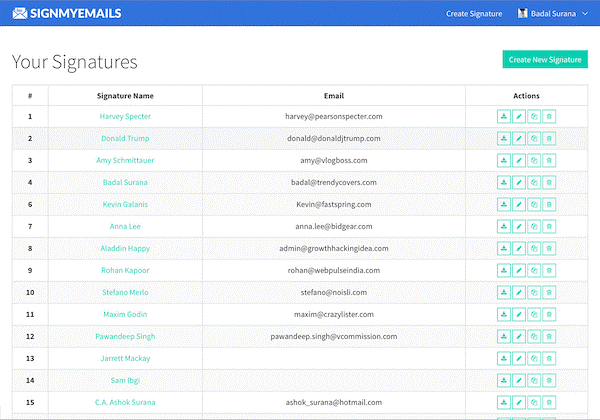Screen dimensions: 600x420
Task: Download the Pawandeep Singh signature
Action: pyautogui.click(x=504, y=337)
